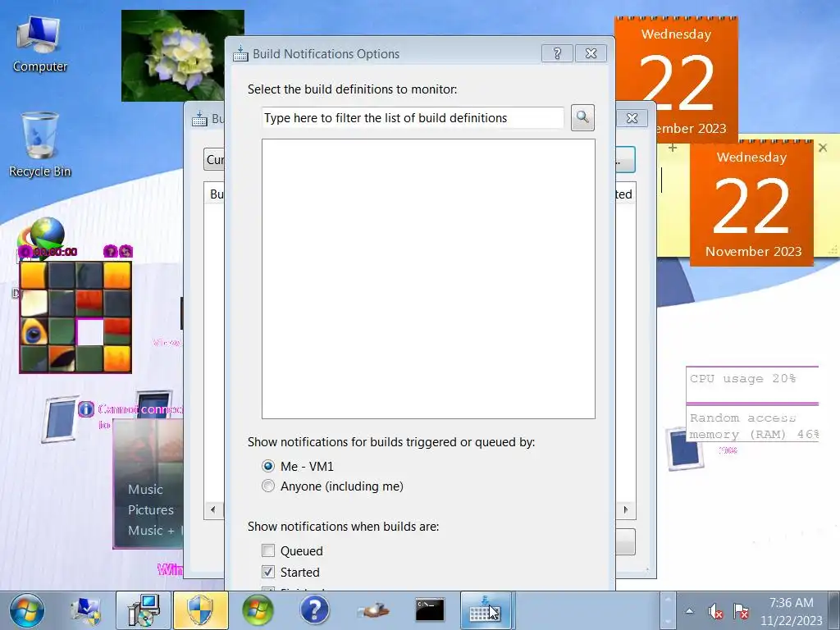Enable the Queued notifications checkbox

(x=268, y=550)
